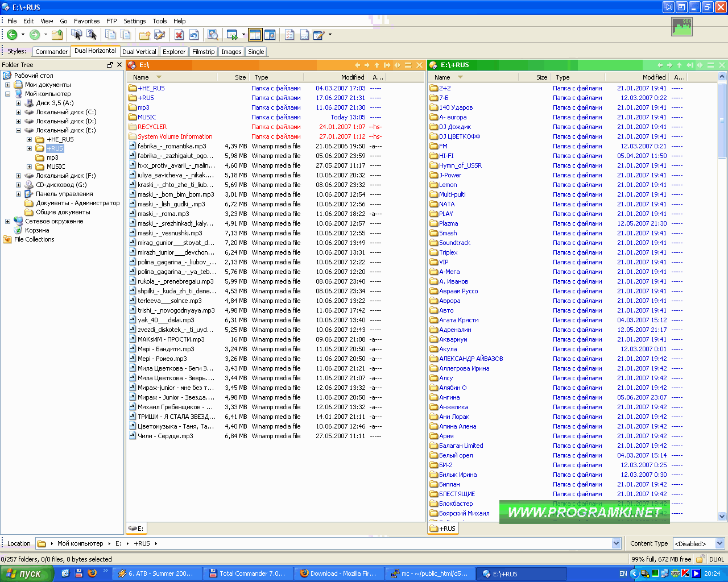This screenshot has width=728, height=582.
Task: Open the Favorites menu
Action: [x=86, y=21]
